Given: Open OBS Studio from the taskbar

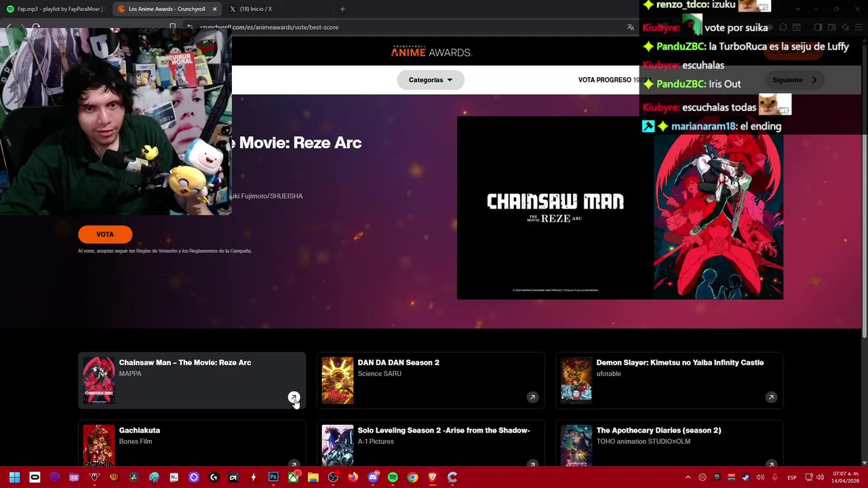Looking at the screenshot, I should [333, 477].
